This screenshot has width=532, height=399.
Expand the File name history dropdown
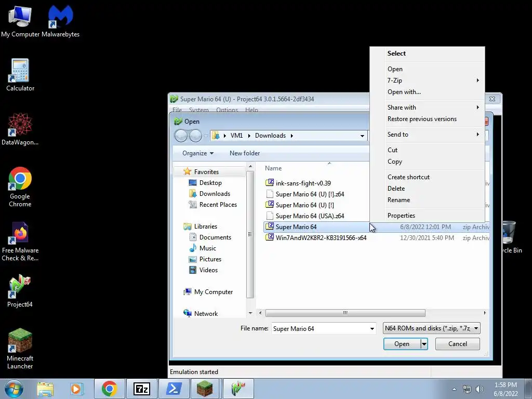click(372, 328)
